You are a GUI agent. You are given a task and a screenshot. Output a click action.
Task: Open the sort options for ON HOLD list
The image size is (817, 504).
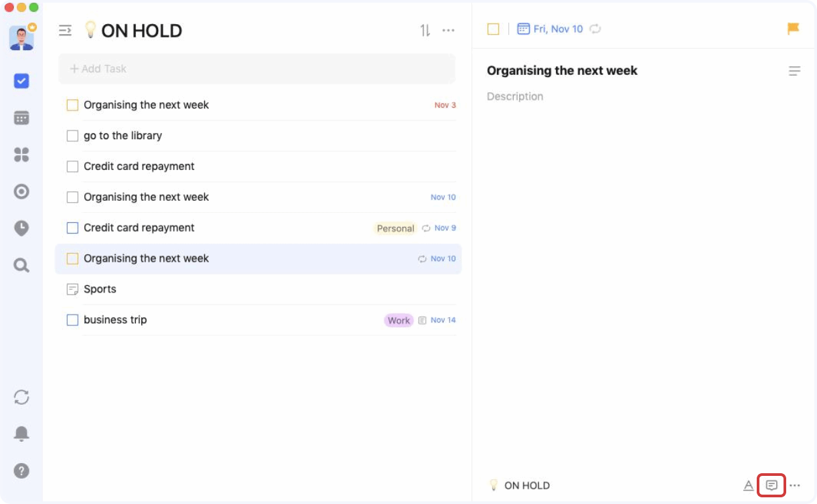coord(425,30)
